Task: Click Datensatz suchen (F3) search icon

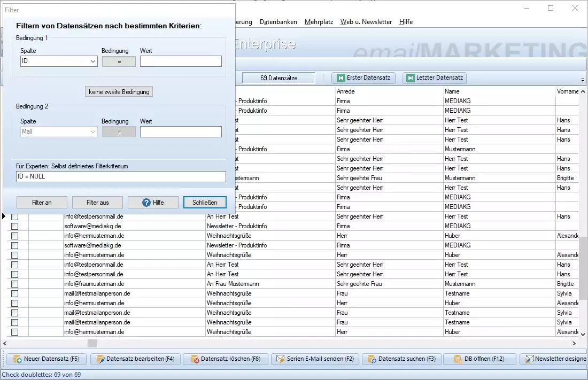Action: pyautogui.click(x=372, y=359)
